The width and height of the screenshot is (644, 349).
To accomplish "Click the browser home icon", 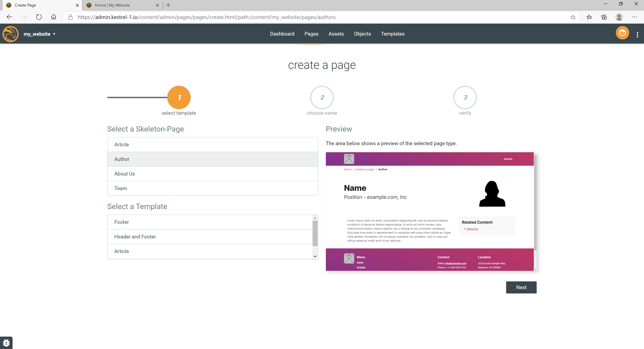I will pos(53,17).
